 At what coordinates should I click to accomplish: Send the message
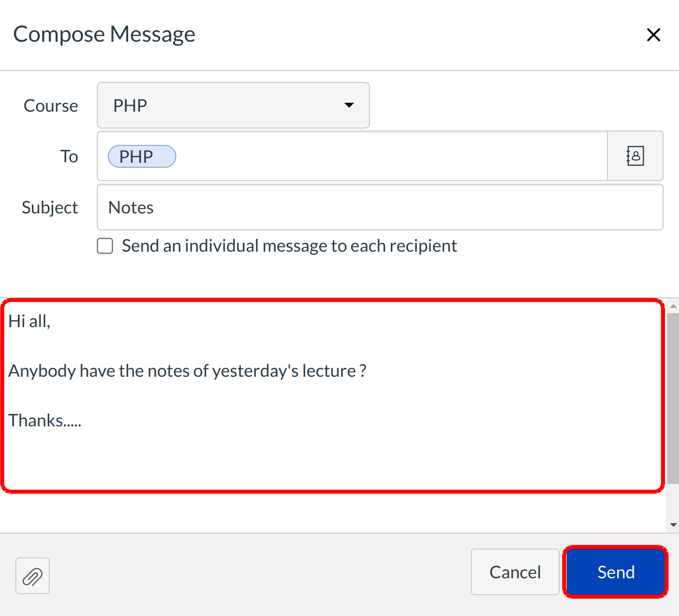click(x=615, y=572)
